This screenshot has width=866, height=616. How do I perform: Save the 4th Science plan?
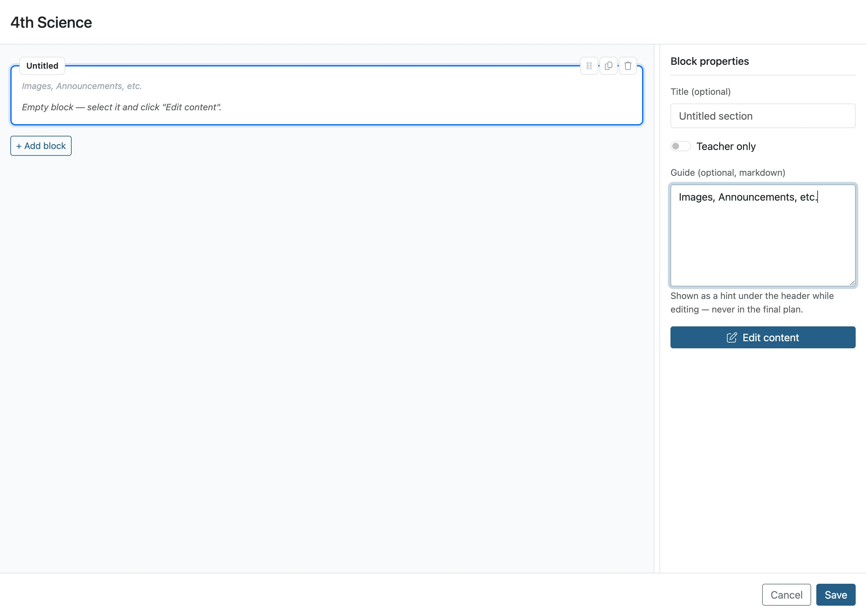click(836, 595)
